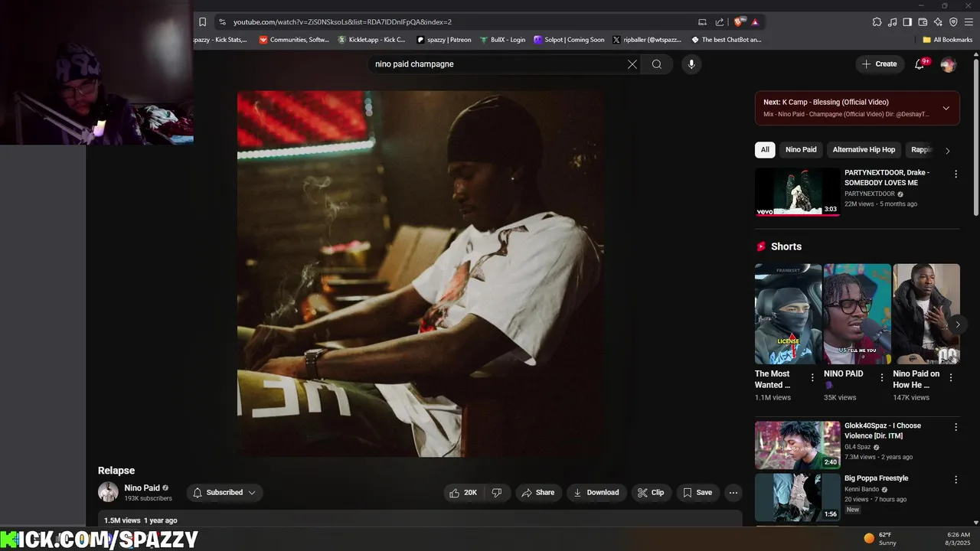Click the Clip scissors button
Viewport: 980px width, 551px height.
(x=651, y=493)
